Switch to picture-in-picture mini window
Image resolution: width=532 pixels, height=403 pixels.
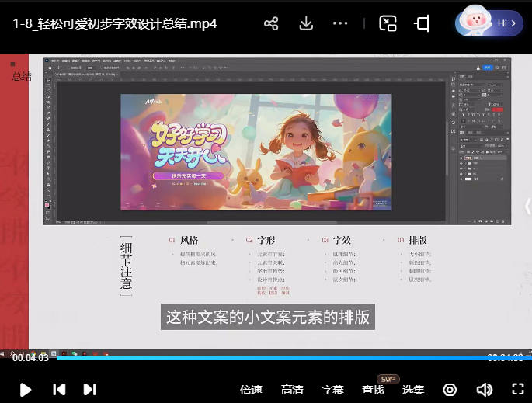click(388, 23)
